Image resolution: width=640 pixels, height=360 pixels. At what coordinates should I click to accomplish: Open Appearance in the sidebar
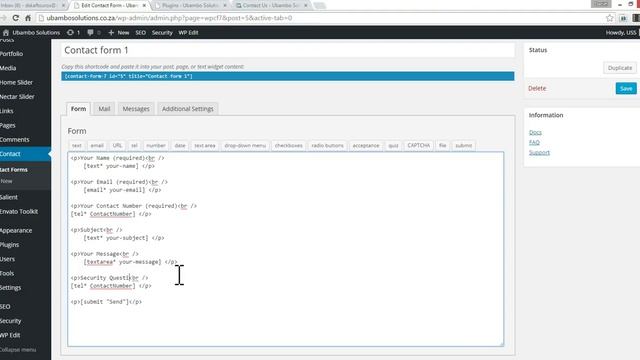[x=16, y=230]
